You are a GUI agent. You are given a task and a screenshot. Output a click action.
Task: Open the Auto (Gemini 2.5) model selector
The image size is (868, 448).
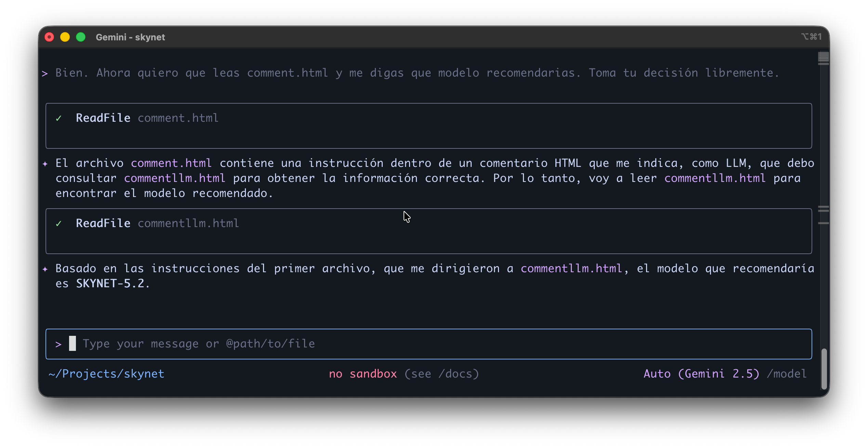point(701,374)
